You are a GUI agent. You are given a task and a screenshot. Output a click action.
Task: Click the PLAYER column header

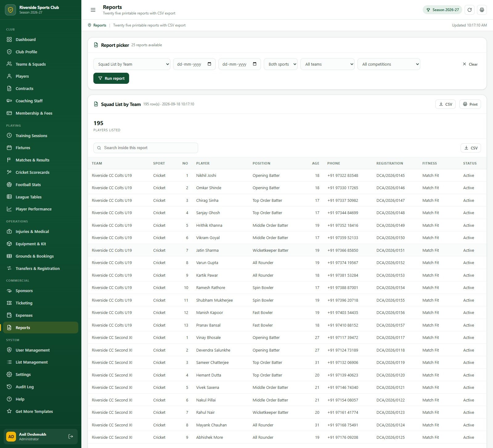tap(203, 163)
